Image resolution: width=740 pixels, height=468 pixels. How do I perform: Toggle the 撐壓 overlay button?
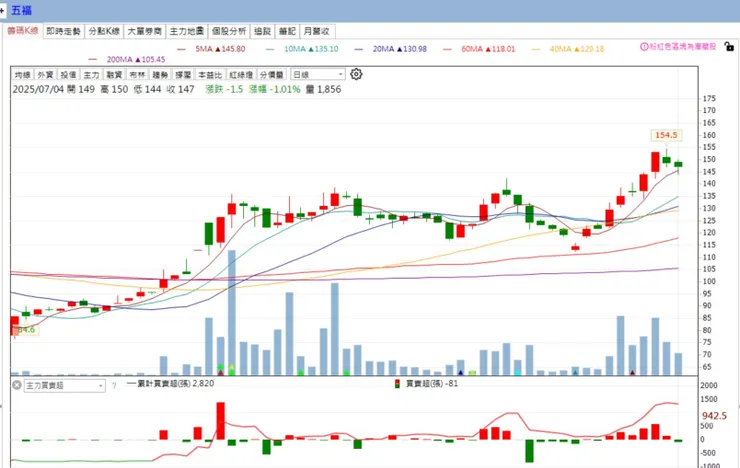coord(183,75)
